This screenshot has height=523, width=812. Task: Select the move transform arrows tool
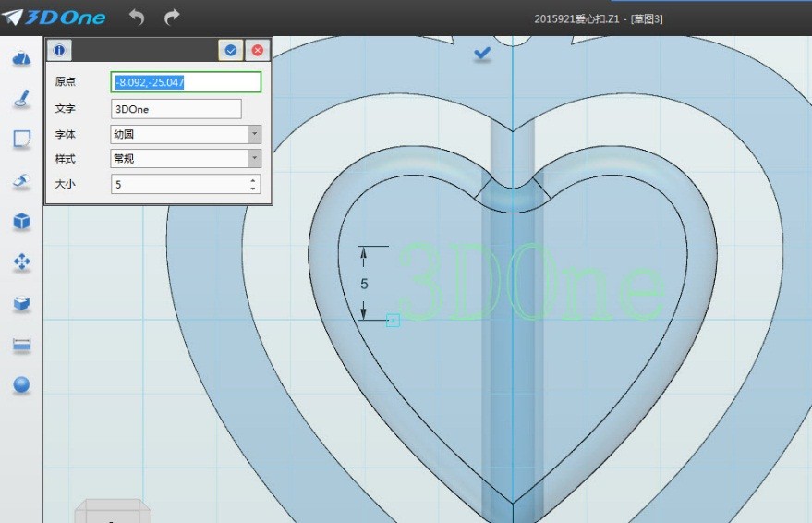22,263
